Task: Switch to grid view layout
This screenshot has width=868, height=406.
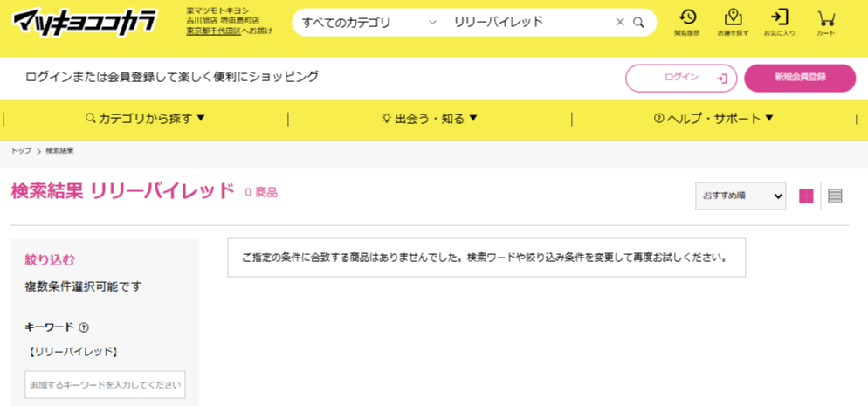Action: (x=806, y=196)
